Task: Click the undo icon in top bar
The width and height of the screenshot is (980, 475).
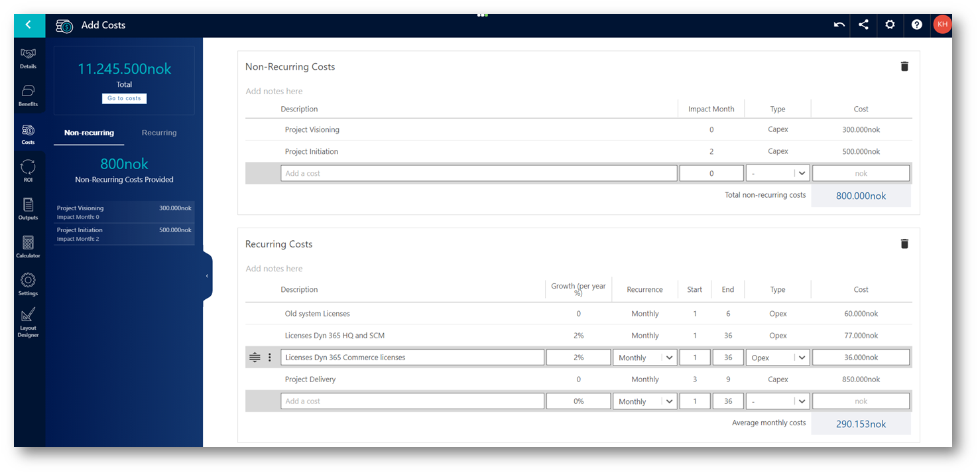Action: pos(839,25)
